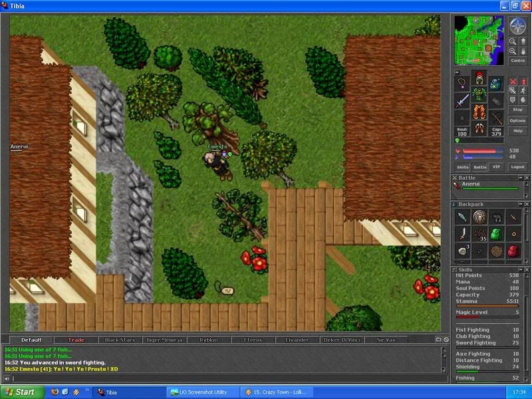Click the blue mana bar

tap(483, 157)
